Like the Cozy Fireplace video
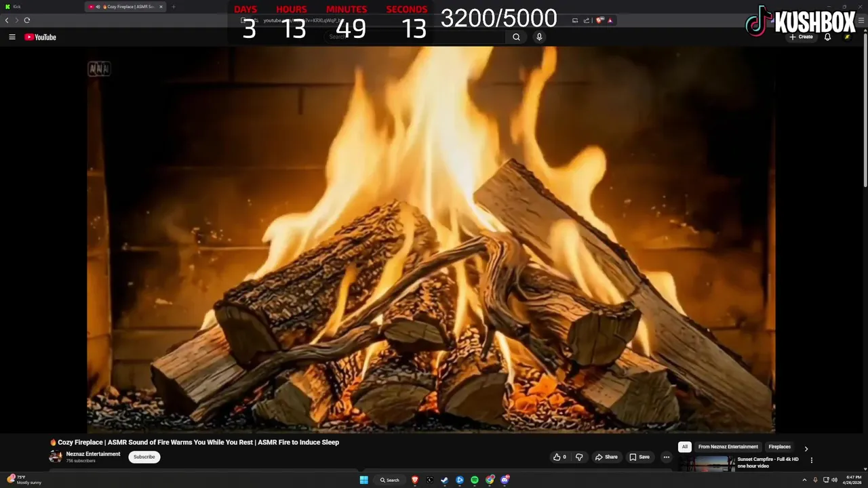868x488 pixels. pos(559,457)
